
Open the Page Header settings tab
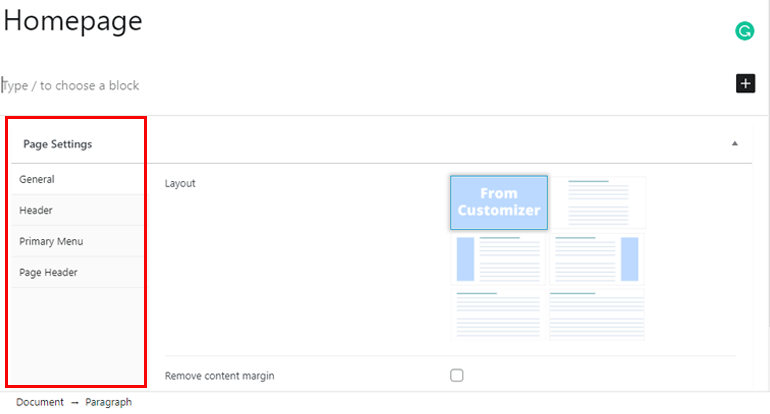[x=77, y=272]
